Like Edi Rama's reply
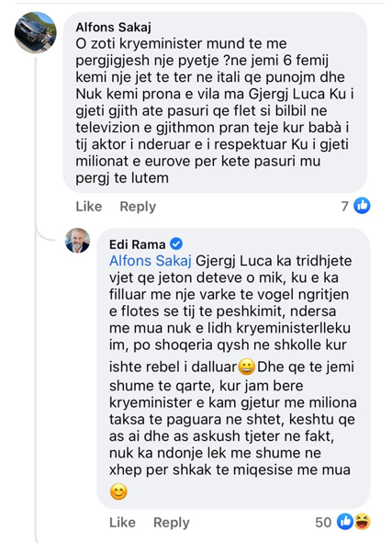Image resolution: width=392 pixels, height=543 pixels. (x=122, y=522)
